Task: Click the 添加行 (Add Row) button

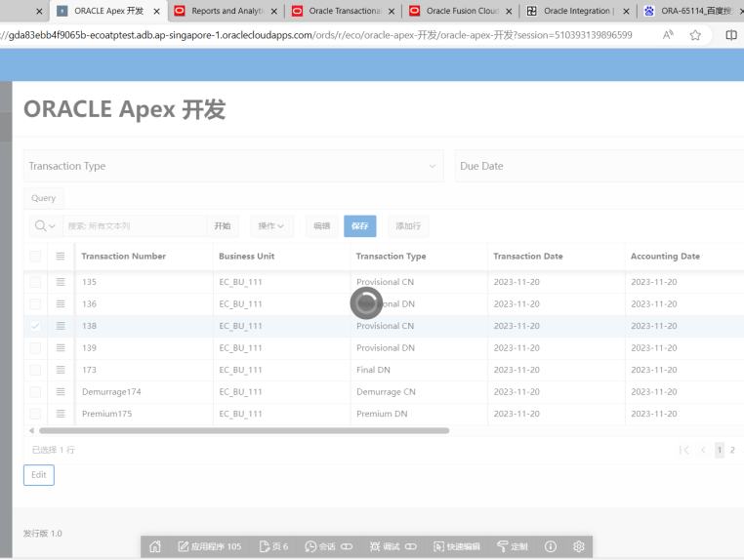Action: pyautogui.click(x=408, y=225)
